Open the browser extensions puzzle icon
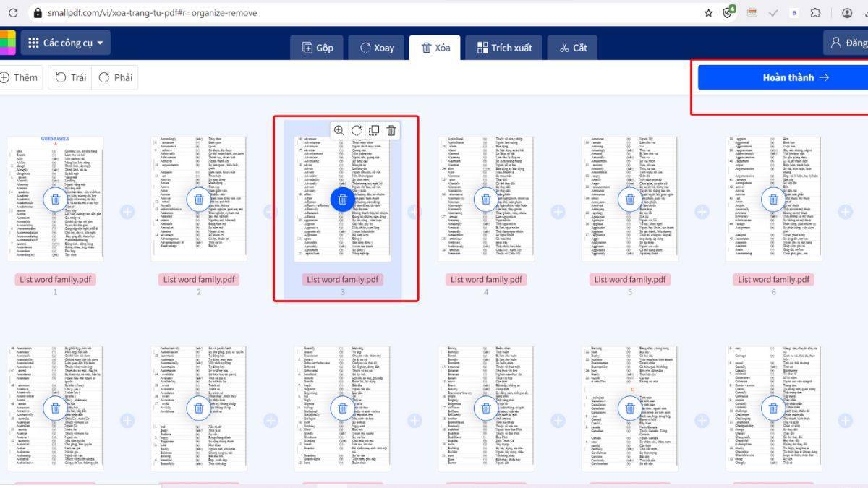This screenshot has height=488, width=868. tap(815, 13)
